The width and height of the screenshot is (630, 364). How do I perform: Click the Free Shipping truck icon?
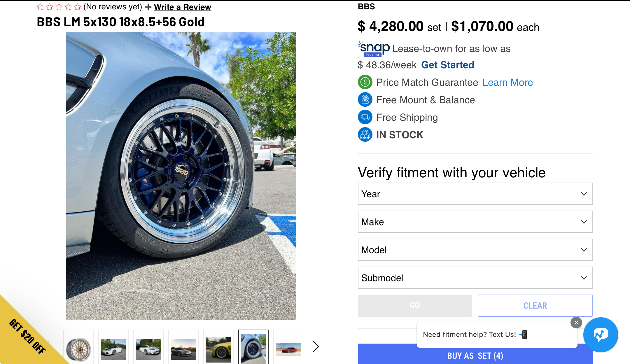365,117
